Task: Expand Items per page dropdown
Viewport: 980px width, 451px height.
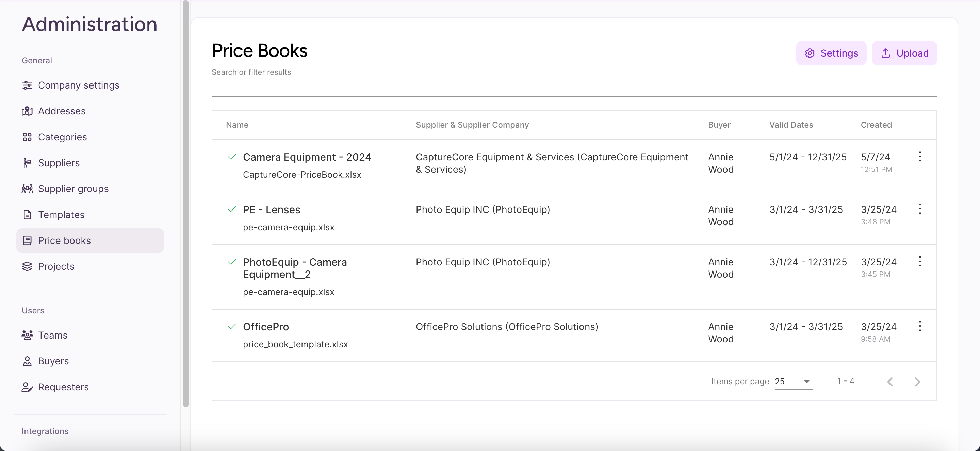Action: 794,381
